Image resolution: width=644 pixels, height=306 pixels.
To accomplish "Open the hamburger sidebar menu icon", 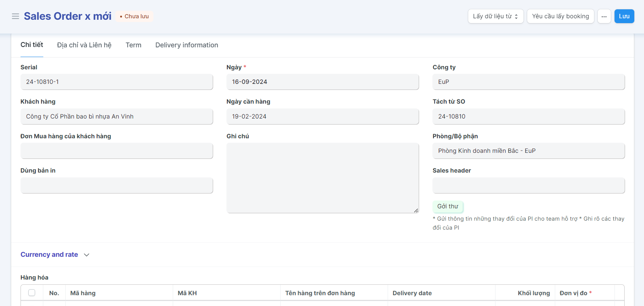I will (x=15, y=16).
